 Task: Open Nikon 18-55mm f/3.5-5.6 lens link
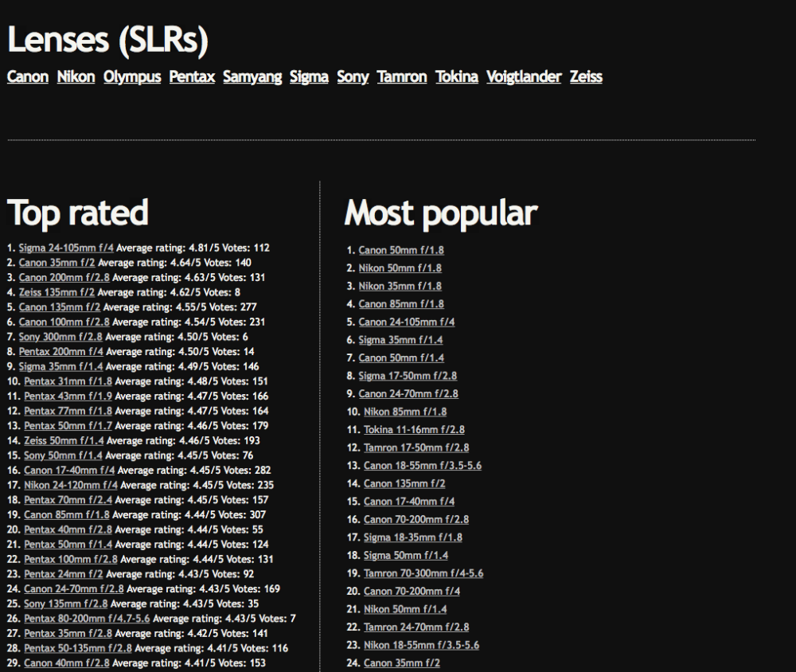point(421,645)
